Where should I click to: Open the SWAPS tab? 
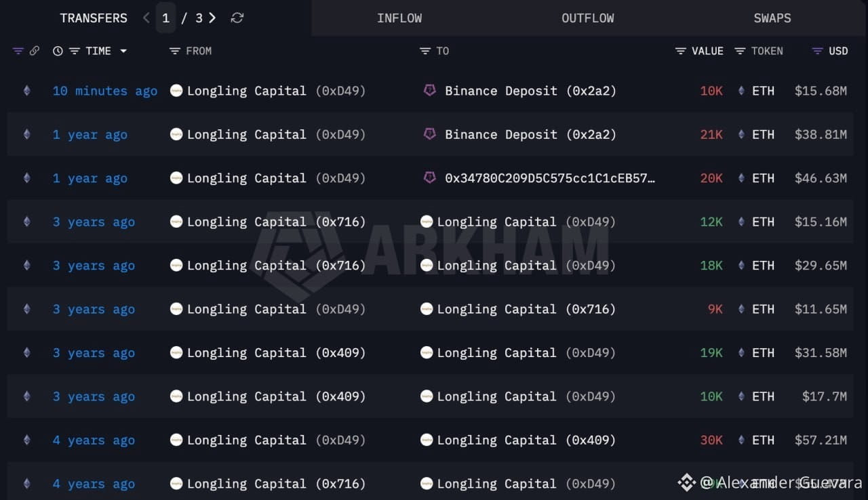(772, 18)
